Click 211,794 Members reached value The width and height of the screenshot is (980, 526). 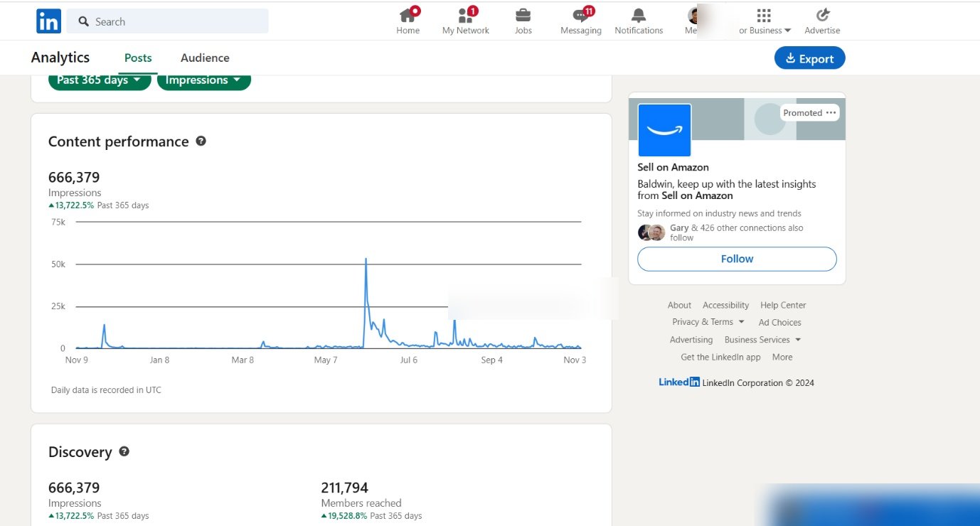coord(345,488)
